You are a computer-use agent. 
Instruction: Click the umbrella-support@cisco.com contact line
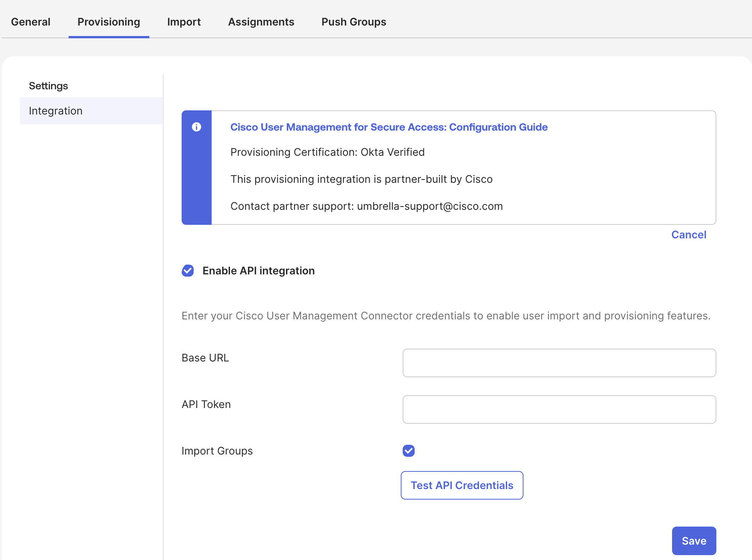(367, 206)
